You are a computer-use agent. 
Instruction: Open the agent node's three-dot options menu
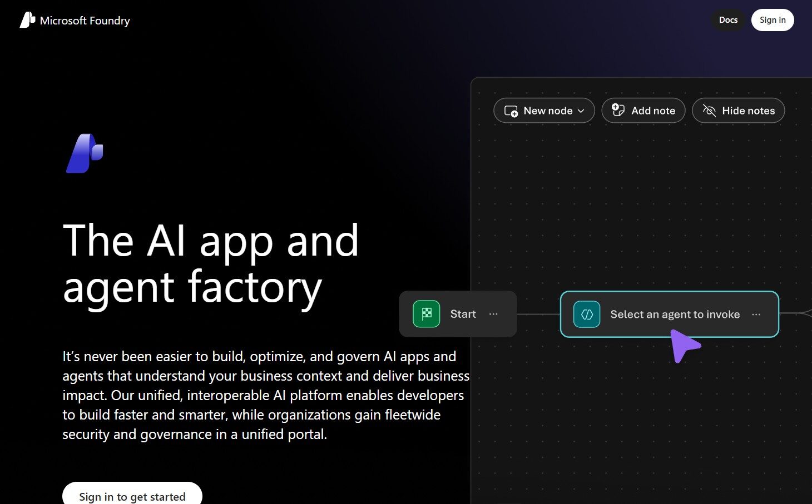coord(756,315)
